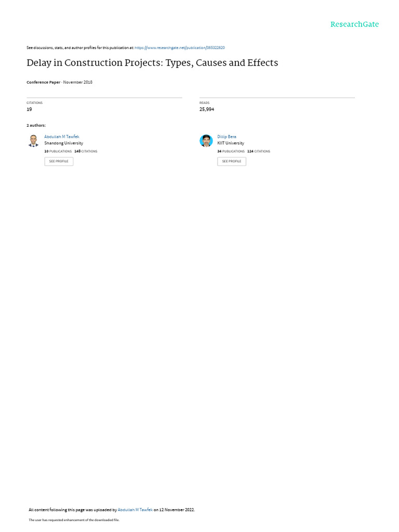Click the reads count 25,994

tap(207, 109)
